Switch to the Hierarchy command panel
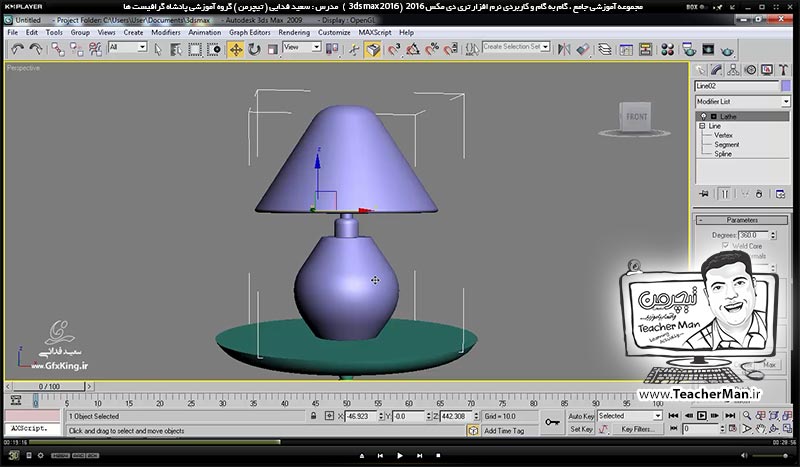 point(734,70)
